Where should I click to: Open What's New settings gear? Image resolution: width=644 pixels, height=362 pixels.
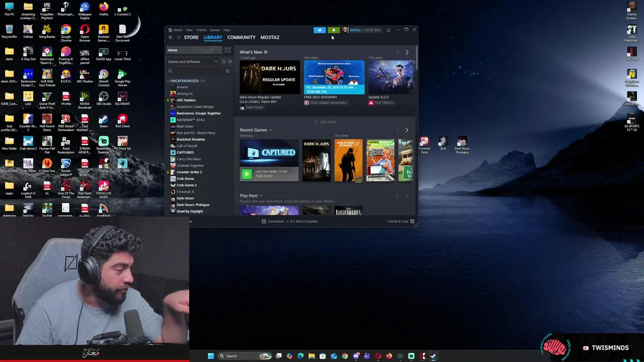[266, 52]
